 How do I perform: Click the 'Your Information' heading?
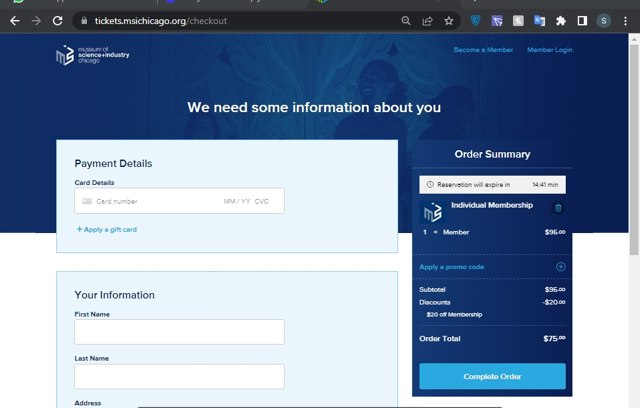(115, 295)
